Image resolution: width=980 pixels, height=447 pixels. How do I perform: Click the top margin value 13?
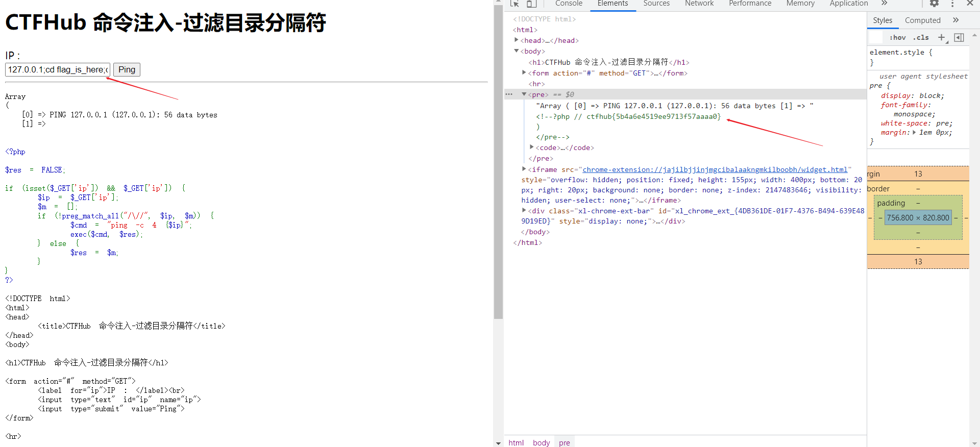coord(918,174)
